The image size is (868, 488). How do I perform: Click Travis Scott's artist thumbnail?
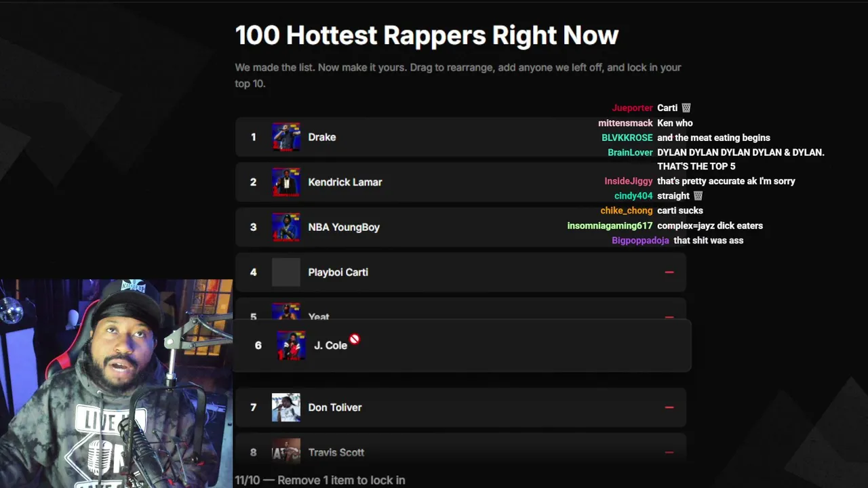coord(286,451)
